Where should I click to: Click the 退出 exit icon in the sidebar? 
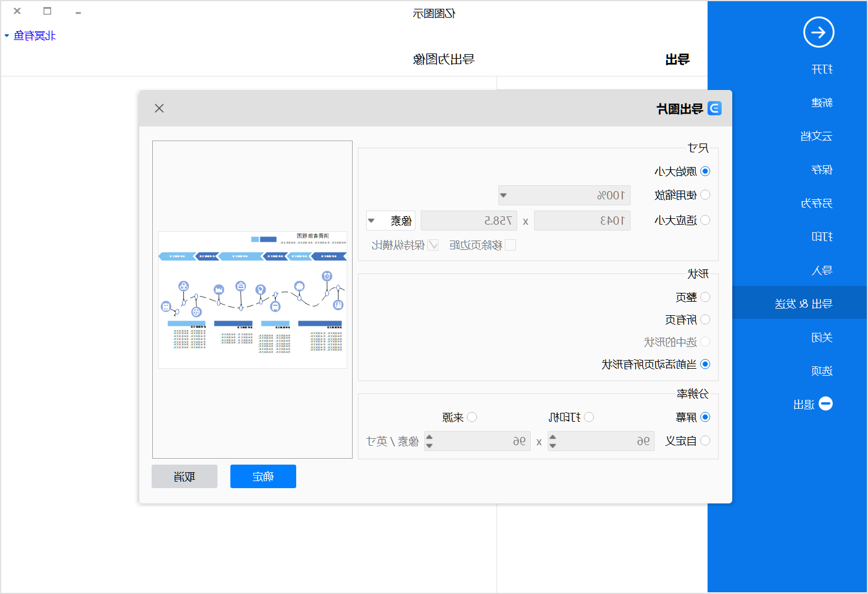pyautogui.click(x=826, y=403)
